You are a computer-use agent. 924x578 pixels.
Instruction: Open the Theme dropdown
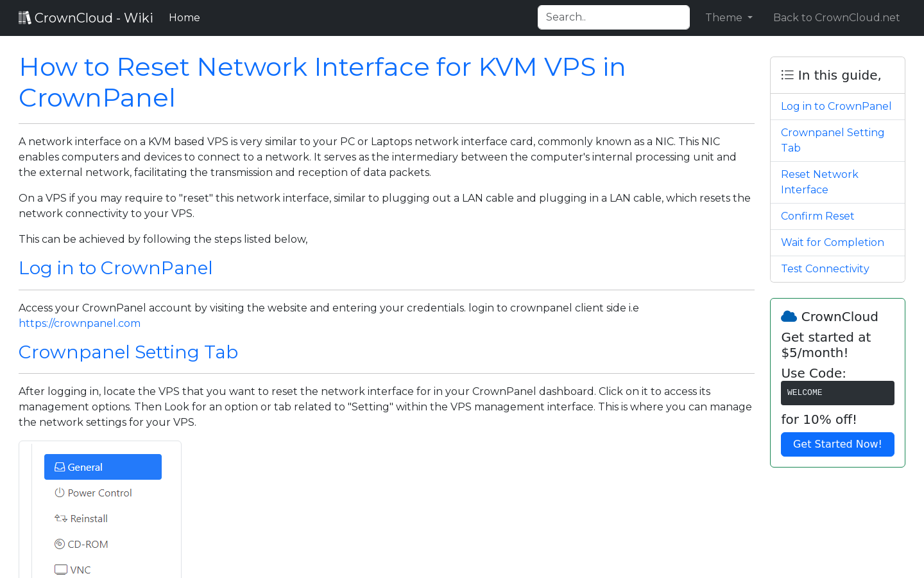(728, 17)
